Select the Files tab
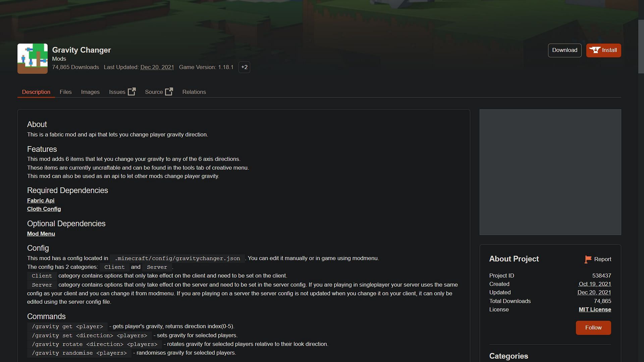This screenshot has width=644, height=362. point(65,92)
